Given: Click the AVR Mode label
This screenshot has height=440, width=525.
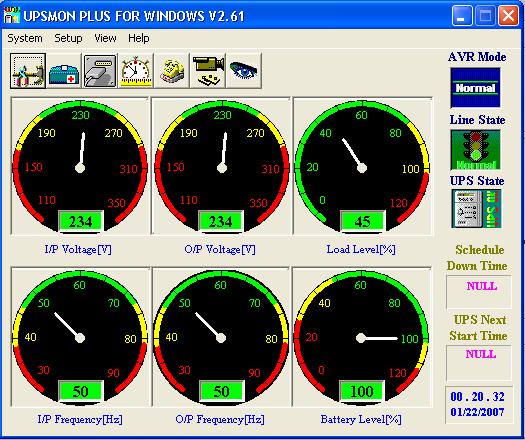Looking at the screenshot, I should click(477, 57).
